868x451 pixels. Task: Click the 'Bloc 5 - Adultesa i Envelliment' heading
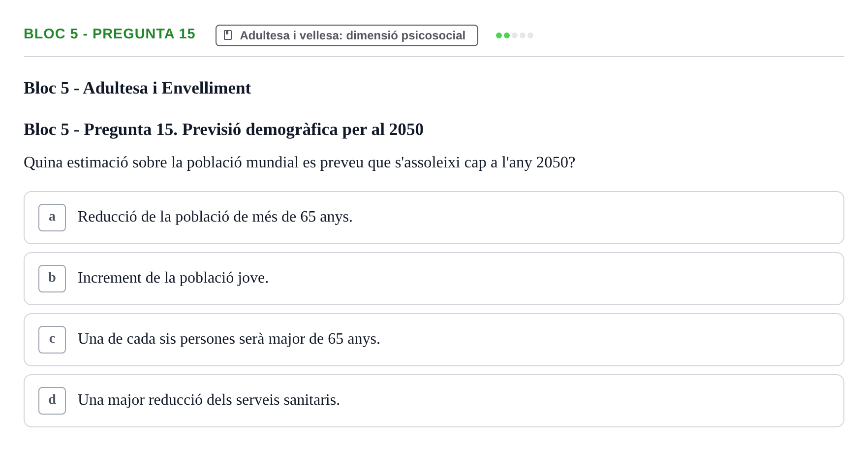click(x=137, y=88)
